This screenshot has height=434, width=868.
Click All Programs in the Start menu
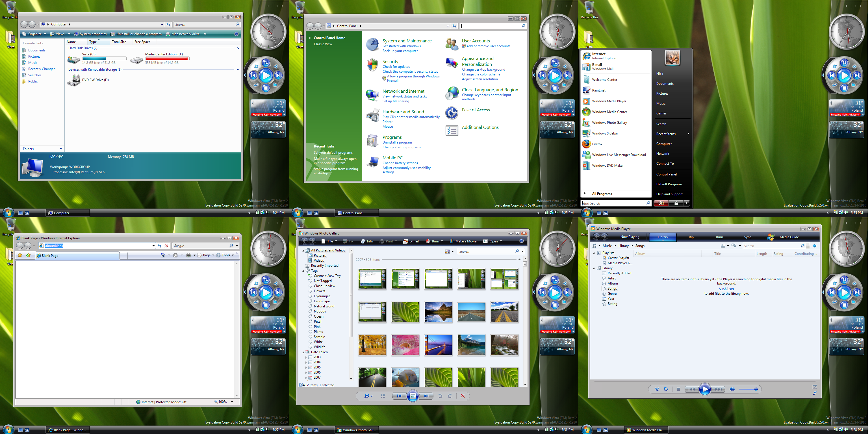602,194
